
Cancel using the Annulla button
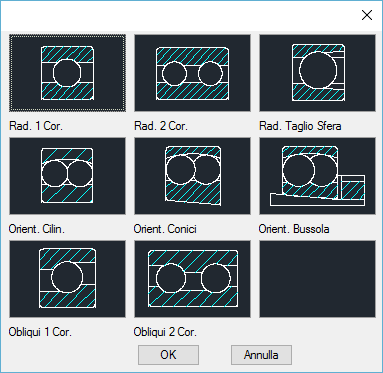[261, 355]
